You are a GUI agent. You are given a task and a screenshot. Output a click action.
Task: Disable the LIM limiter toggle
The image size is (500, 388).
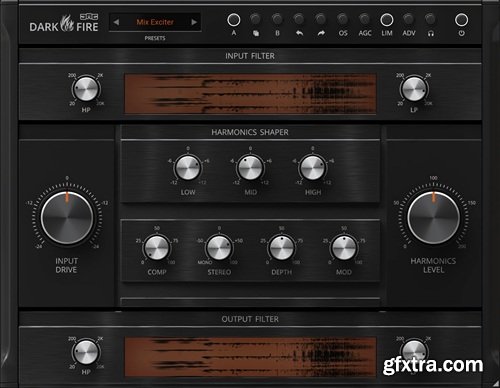coord(387,20)
